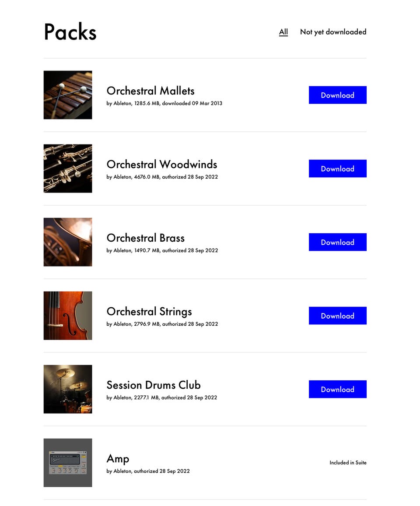
Task: Open the Orchestral Strings violin thumbnail
Action: coord(68,316)
